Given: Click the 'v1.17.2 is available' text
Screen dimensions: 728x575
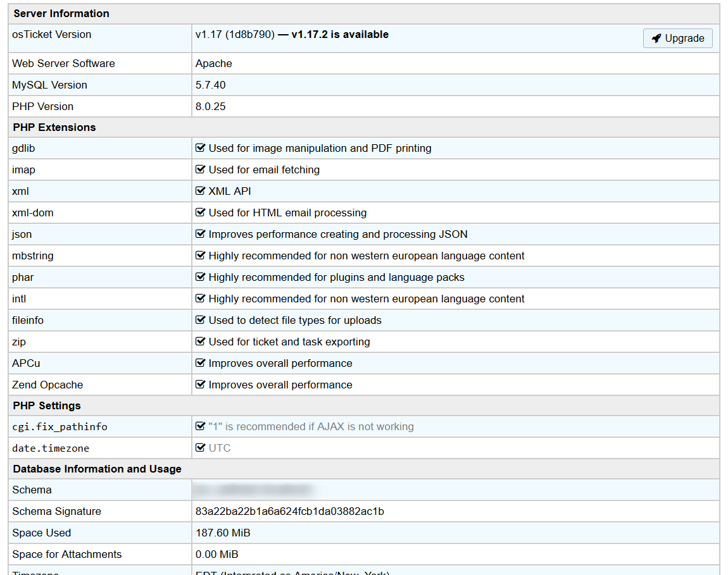Looking at the screenshot, I should coord(340,35).
